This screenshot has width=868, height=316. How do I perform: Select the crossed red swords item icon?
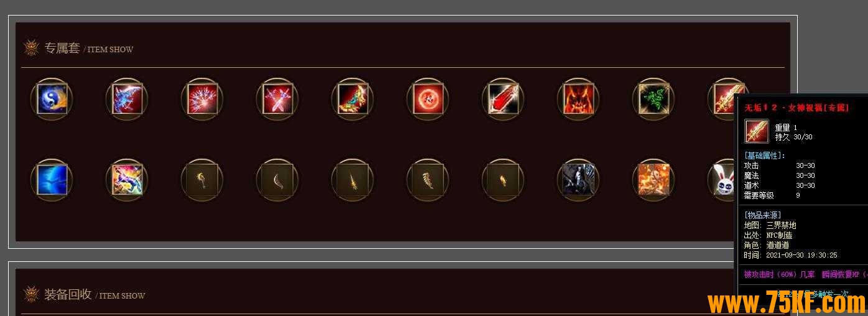click(x=277, y=99)
